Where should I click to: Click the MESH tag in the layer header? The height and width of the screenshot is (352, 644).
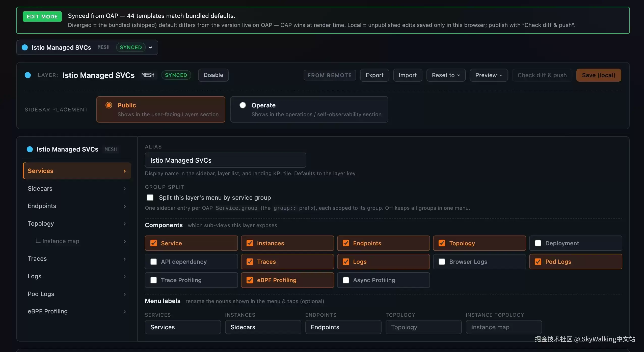tap(148, 75)
